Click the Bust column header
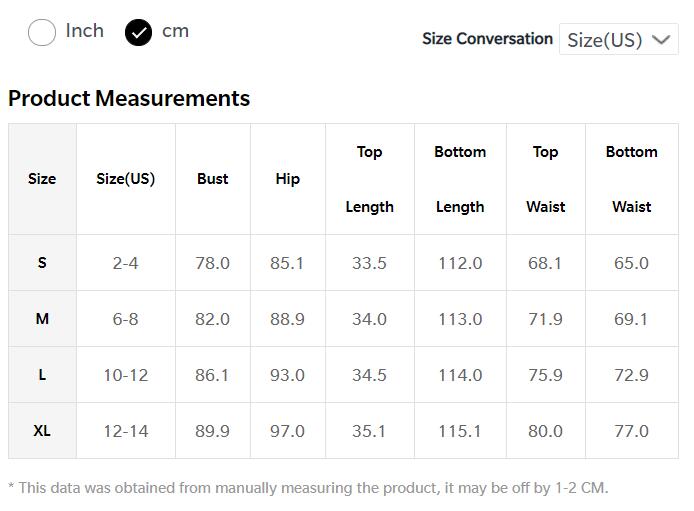The height and width of the screenshot is (511, 694). click(212, 179)
